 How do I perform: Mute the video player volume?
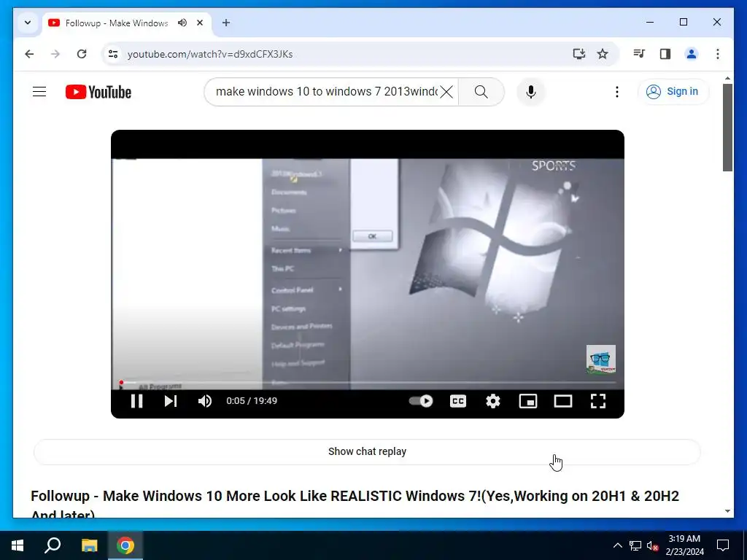coord(205,401)
